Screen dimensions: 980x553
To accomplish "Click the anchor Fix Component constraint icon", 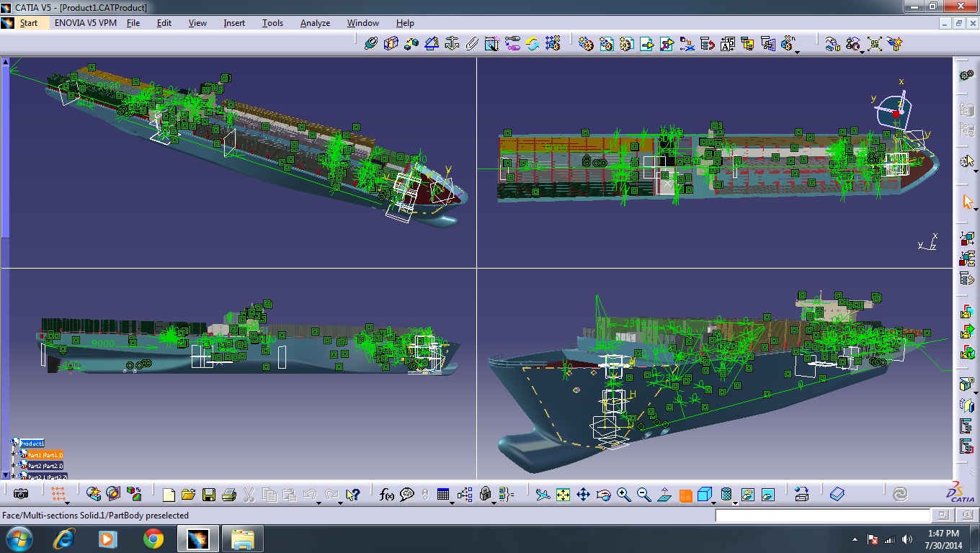I will pyautogui.click(x=452, y=44).
